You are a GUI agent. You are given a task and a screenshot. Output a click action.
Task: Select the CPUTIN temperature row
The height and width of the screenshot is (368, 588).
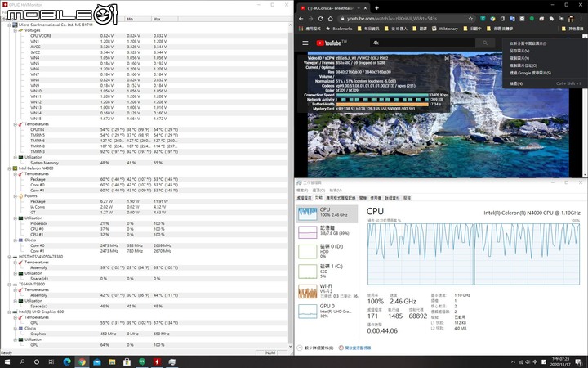(145, 129)
